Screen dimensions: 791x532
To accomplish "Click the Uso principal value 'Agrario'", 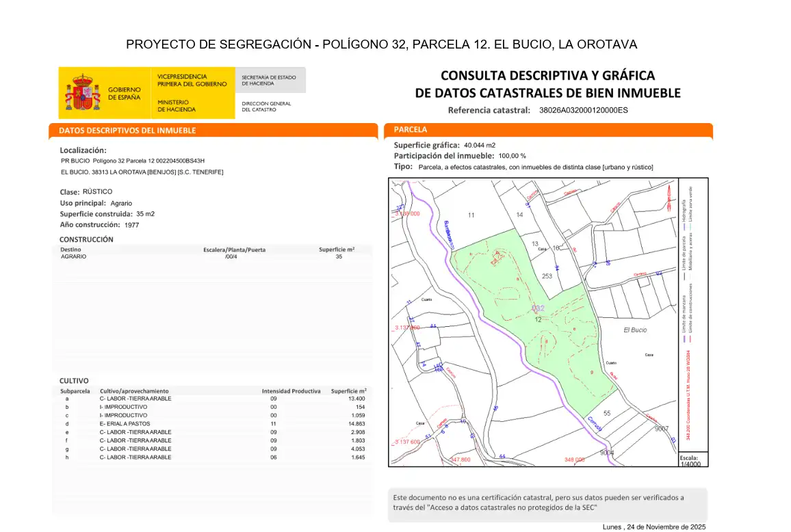I will (x=121, y=203).
